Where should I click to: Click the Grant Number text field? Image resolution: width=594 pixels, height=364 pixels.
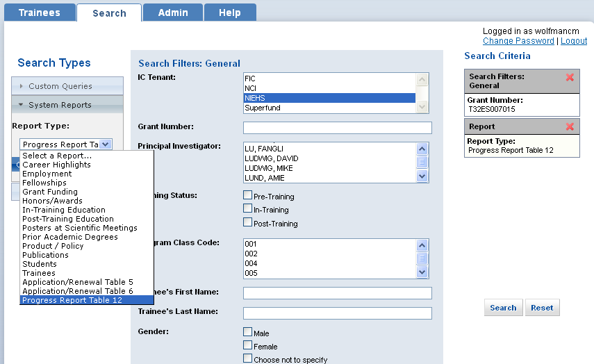(337, 128)
